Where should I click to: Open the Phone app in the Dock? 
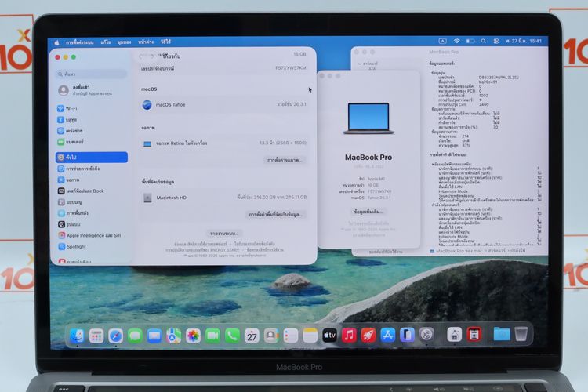[x=232, y=336]
